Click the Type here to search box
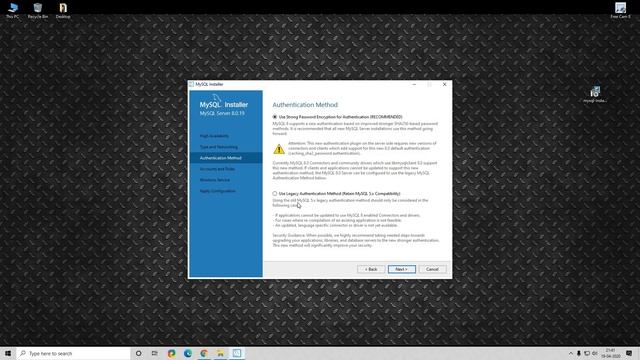The image size is (640, 360). [x=73, y=353]
